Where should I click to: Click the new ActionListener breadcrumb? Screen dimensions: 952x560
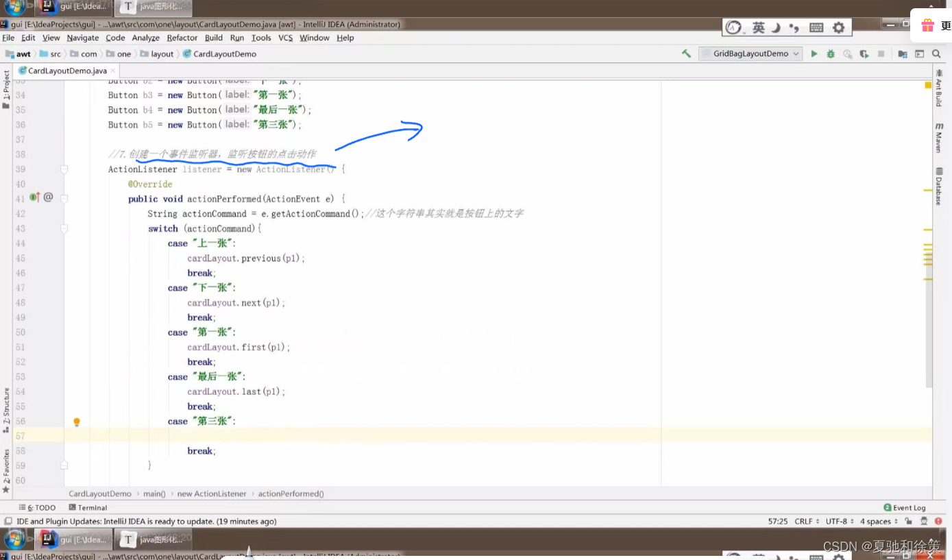(212, 494)
